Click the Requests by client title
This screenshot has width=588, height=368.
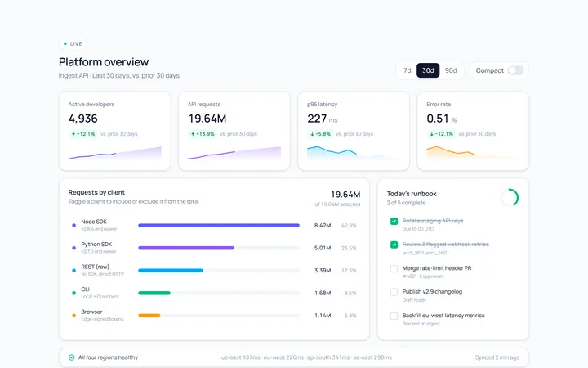(96, 192)
